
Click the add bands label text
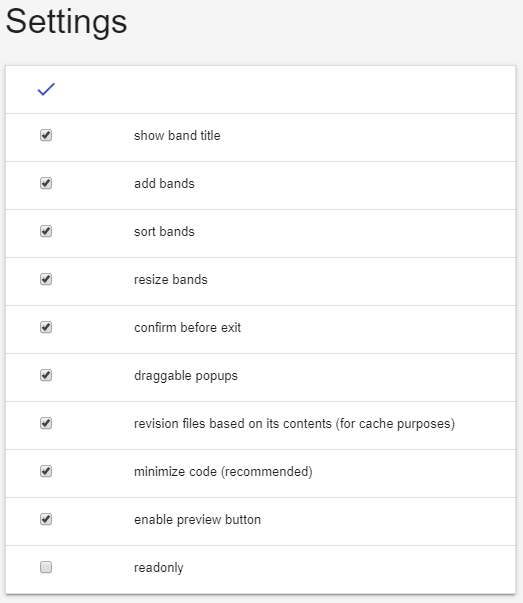[x=164, y=183]
